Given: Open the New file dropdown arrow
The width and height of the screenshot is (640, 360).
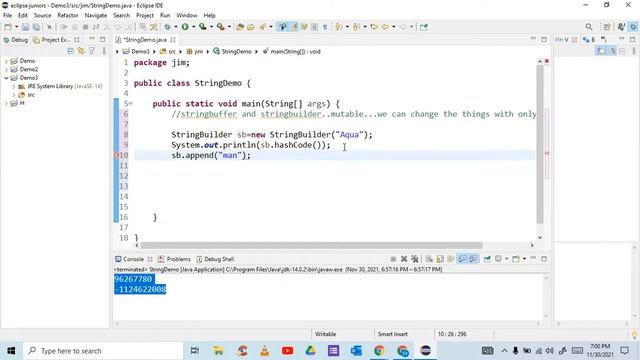Looking at the screenshot, I should 16,27.
